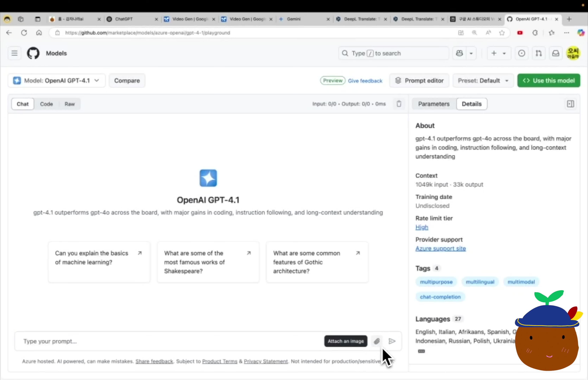Screen dimensions: 588x380
Task: Open the browser vertical tabs icon
Action: click(37, 19)
